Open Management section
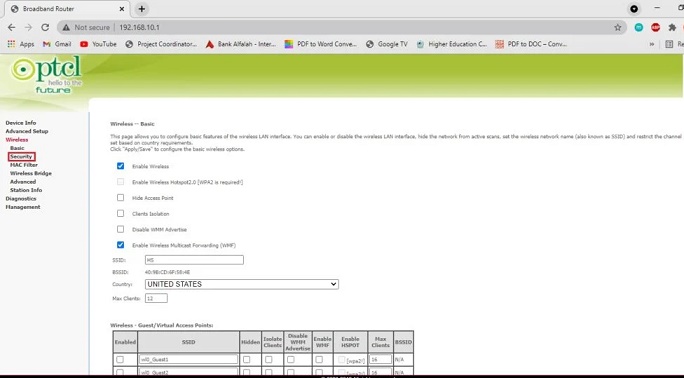The height and width of the screenshot is (378, 684). pyautogui.click(x=23, y=207)
